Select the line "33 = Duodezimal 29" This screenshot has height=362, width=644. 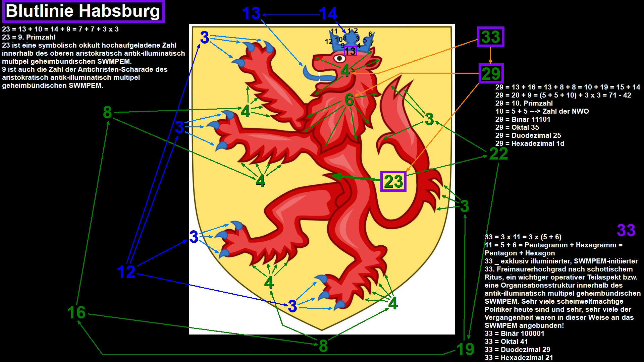pos(517,350)
